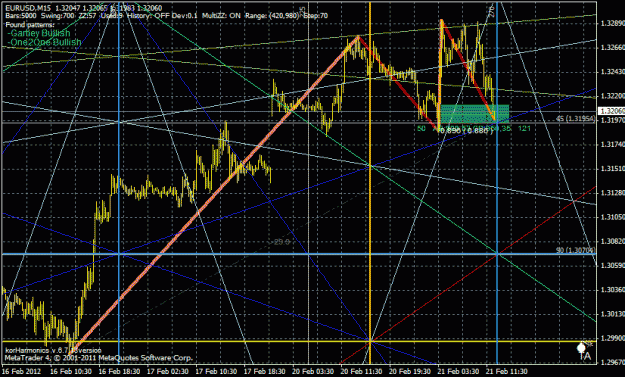The width and height of the screenshot is (625, 377).
Task: Click the '17 Feb 18:30' time label
Action: [265, 371]
